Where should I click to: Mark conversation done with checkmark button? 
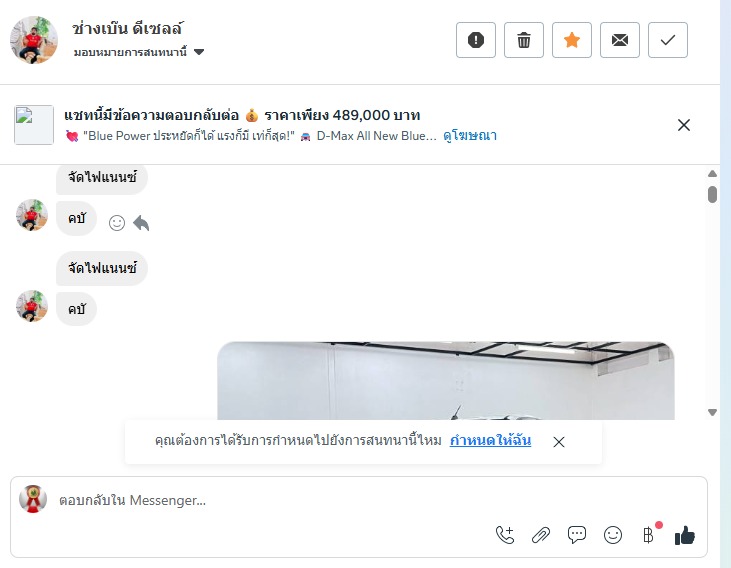point(668,40)
